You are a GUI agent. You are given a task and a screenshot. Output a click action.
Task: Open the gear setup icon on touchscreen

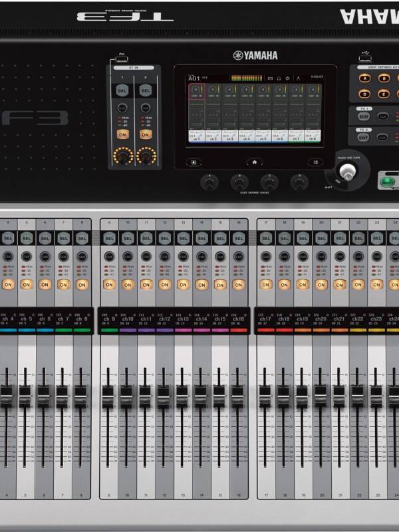point(287,78)
